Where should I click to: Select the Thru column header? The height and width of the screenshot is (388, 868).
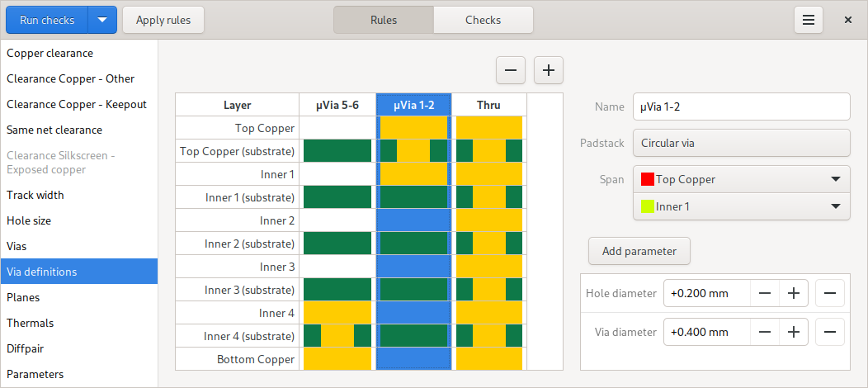pyautogui.click(x=488, y=105)
